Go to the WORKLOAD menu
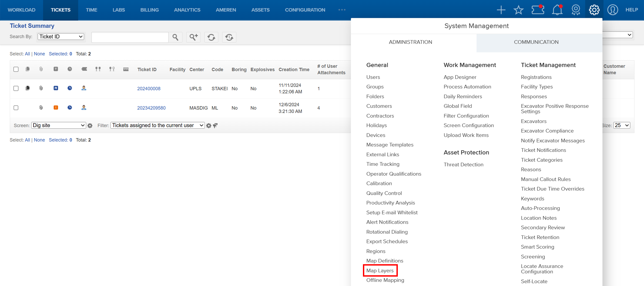The width and height of the screenshot is (644, 286). point(21,10)
